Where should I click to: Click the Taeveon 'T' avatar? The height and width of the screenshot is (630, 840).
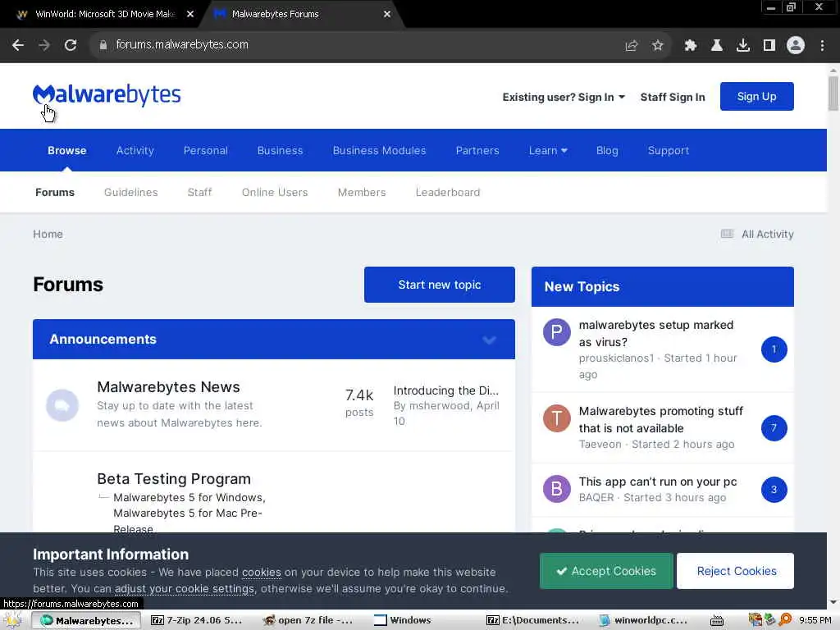click(x=557, y=418)
